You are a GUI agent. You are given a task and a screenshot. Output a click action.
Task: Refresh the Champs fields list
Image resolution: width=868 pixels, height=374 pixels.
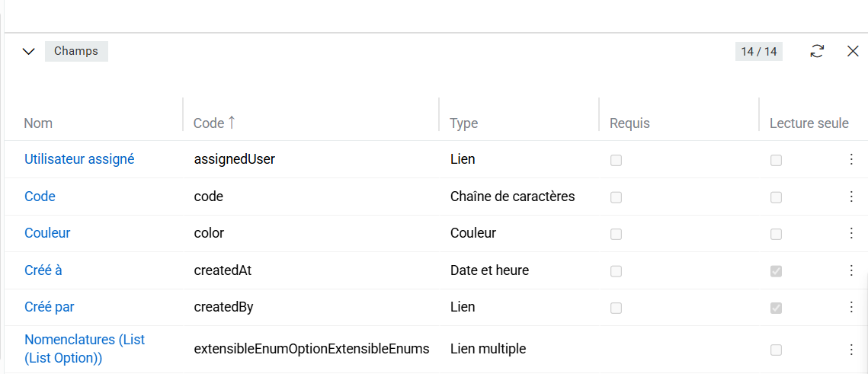817,51
